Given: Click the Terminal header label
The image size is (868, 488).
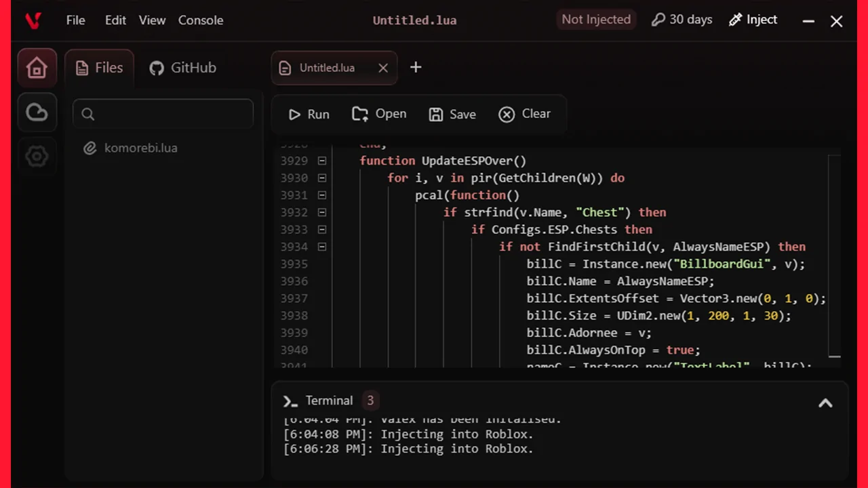Looking at the screenshot, I should pyautogui.click(x=329, y=401).
